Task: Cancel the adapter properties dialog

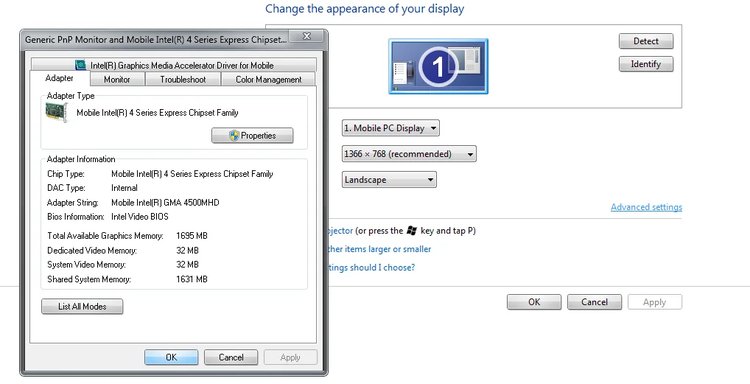Action: (x=231, y=357)
